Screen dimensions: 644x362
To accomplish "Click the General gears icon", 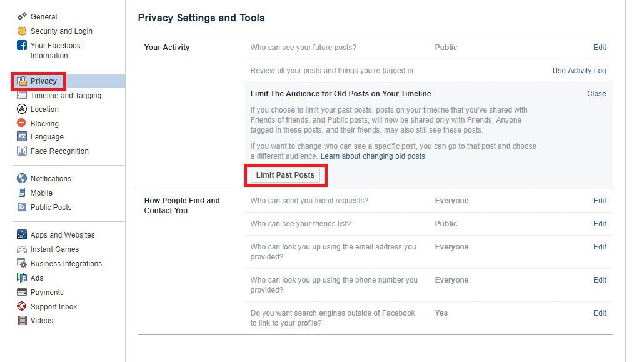I will coord(22,16).
